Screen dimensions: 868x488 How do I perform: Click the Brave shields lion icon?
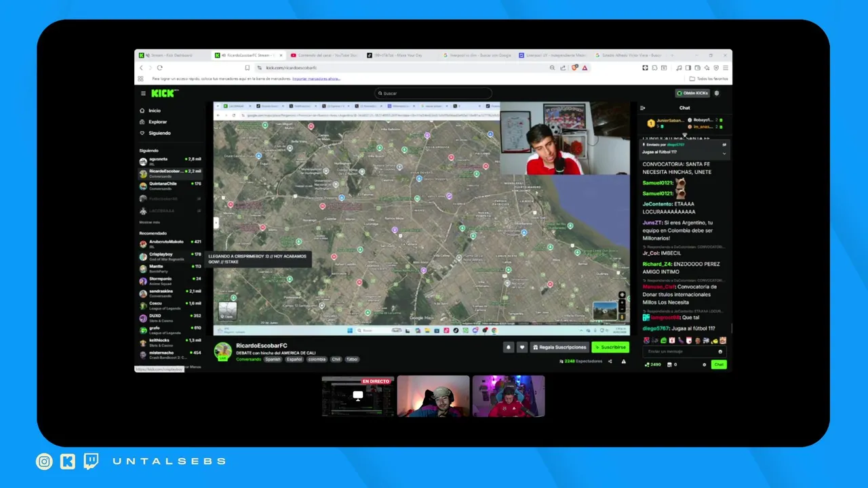[x=574, y=68]
